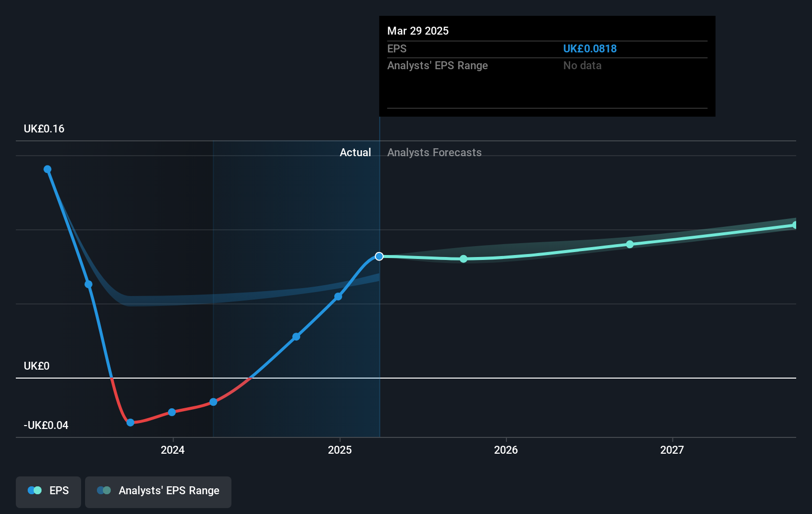Viewport: 812px width, 514px height.
Task: Select the lowest red data point near -UK£0.04
Action: [130, 423]
